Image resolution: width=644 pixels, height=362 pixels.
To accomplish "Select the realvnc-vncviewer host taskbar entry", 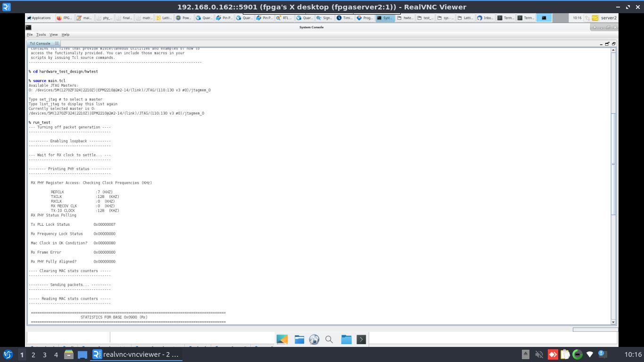I will [x=136, y=354].
